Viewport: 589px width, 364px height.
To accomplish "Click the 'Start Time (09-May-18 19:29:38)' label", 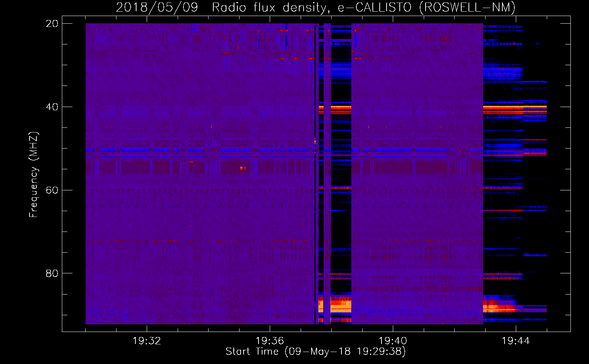I will tap(316, 352).
